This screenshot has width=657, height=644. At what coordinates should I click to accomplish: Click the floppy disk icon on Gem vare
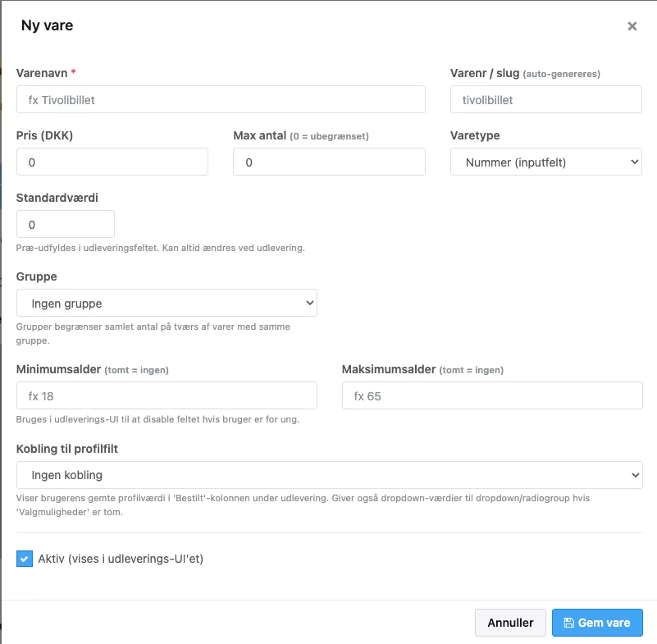(x=568, y=623)
